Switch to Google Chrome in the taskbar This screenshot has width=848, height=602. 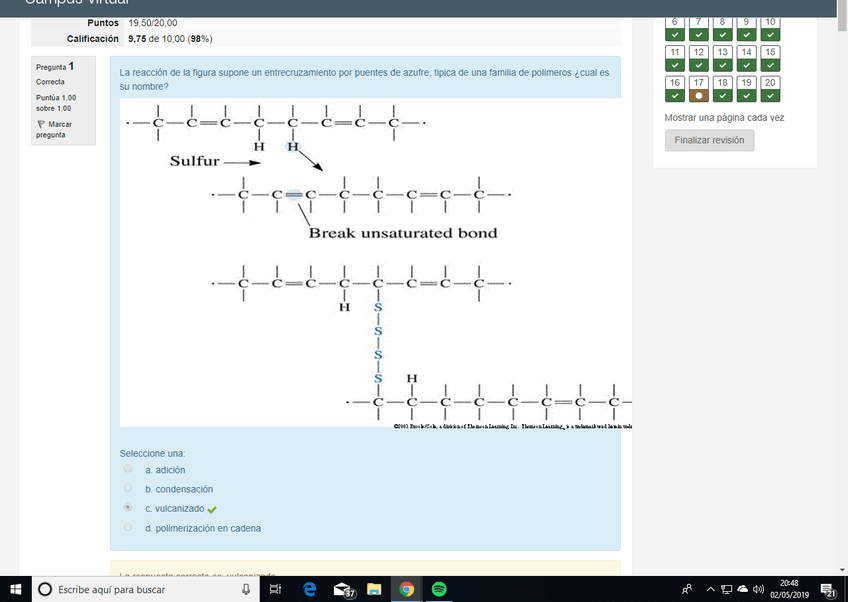[x=406, y=589]
